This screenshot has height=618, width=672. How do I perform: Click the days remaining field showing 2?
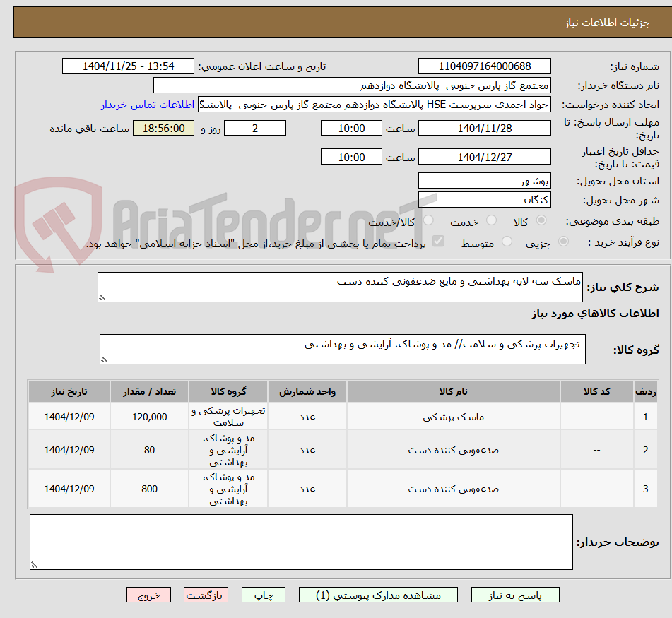[x=255, y=128]
